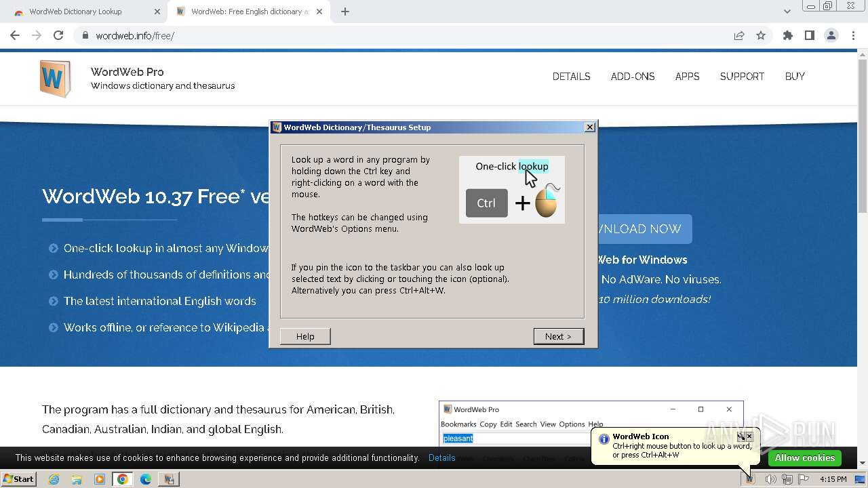Screen dimensions: 868x488
Task: Open the ADD-ONS menu item
Action: 633,77
